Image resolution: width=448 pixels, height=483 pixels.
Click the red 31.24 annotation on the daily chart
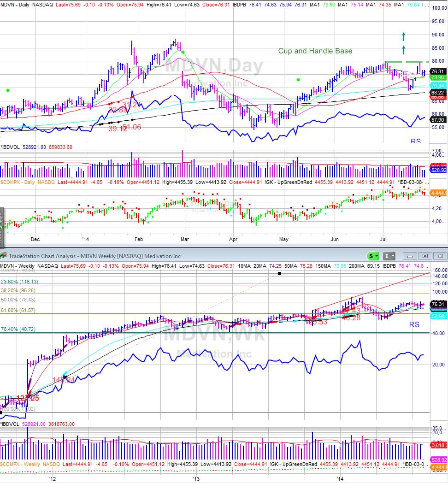pyautogui.click(x=131, y=105)
